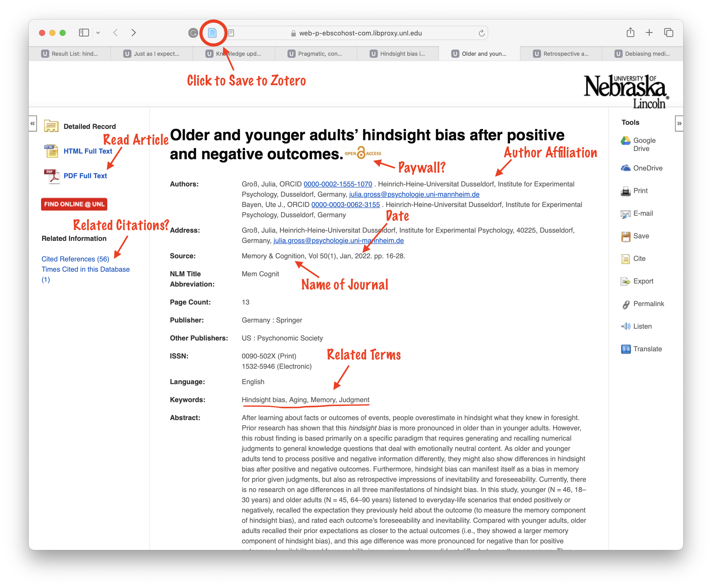Open Cited References (56) link
The height and width of the screenshot is (588, 712).
(75, 259)
